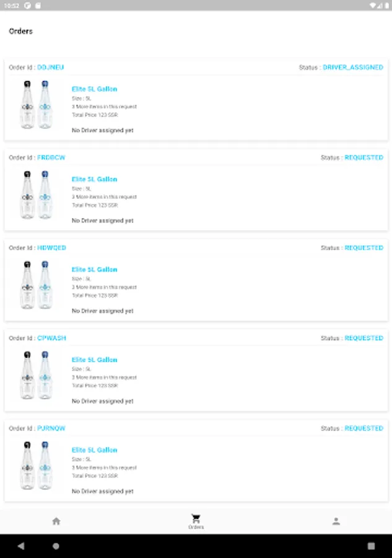Open the Profile person icon
This screenshot has height=558, width=392.
pos(336,521)
